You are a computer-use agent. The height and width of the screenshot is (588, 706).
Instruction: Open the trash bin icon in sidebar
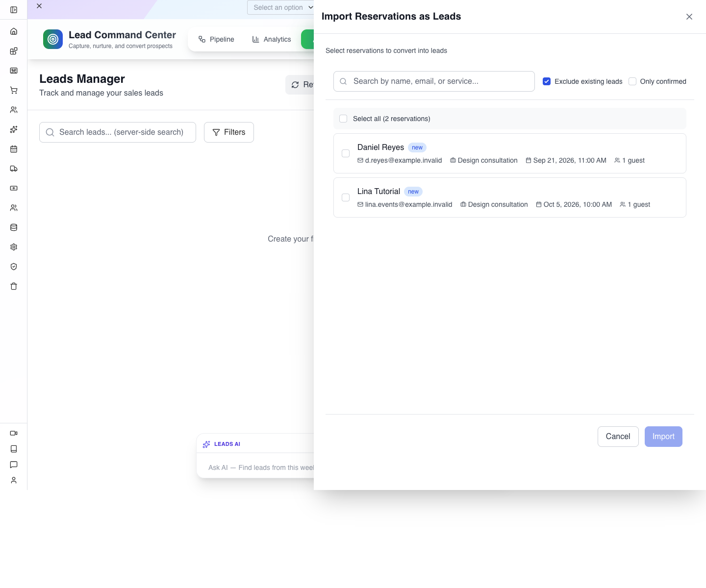14,286
